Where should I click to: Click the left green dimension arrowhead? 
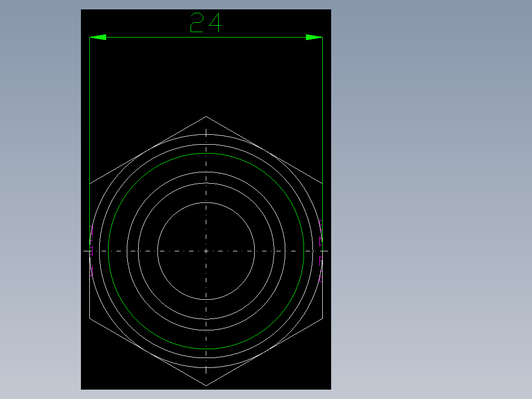click(x=98, y=37)
